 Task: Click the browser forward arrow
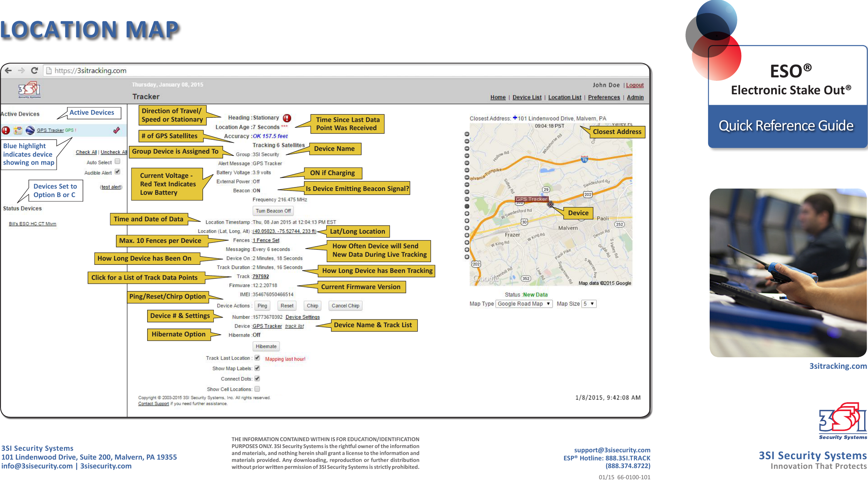22,70
